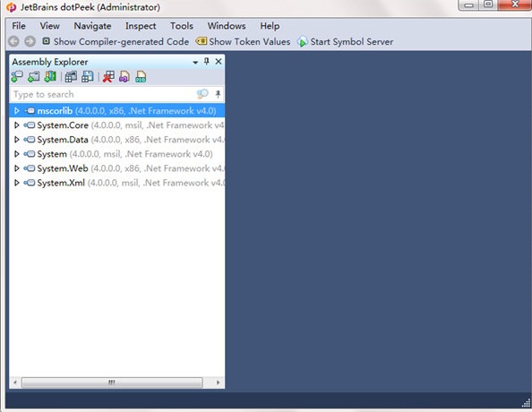Click the System.Xml assembly icon

click(x=30, y=183)
